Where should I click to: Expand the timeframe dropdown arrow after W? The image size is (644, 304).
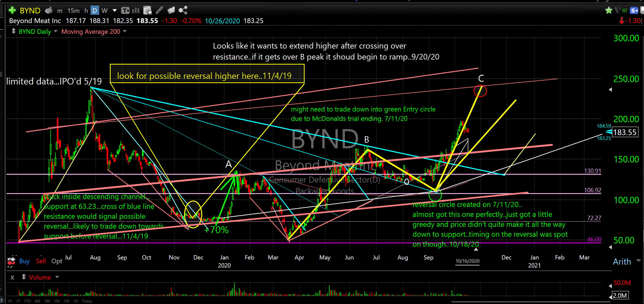point(115,10)
